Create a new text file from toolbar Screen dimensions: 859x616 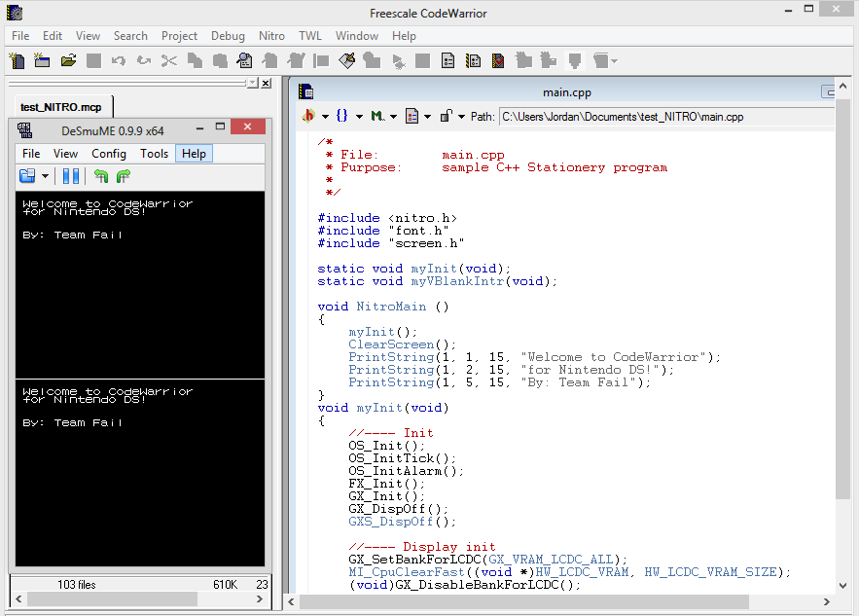pyautogui.click(x=17, y=60)
